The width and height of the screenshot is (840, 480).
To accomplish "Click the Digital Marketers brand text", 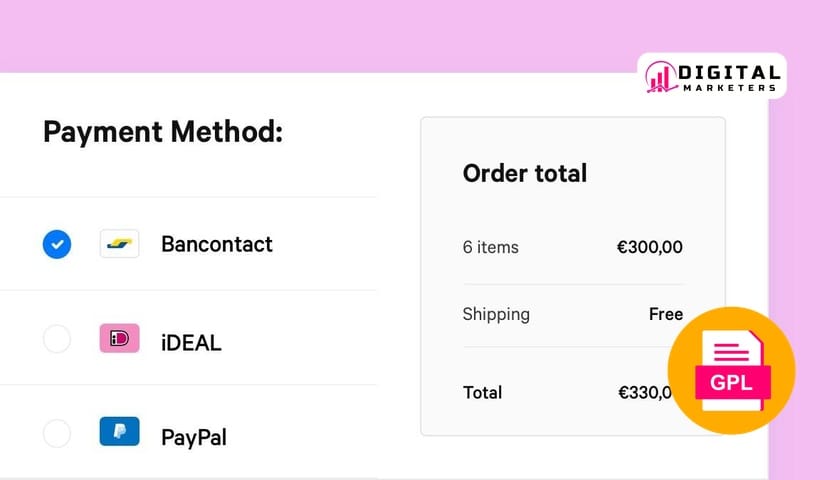I will pyautogui.click(x=729, y=78).
